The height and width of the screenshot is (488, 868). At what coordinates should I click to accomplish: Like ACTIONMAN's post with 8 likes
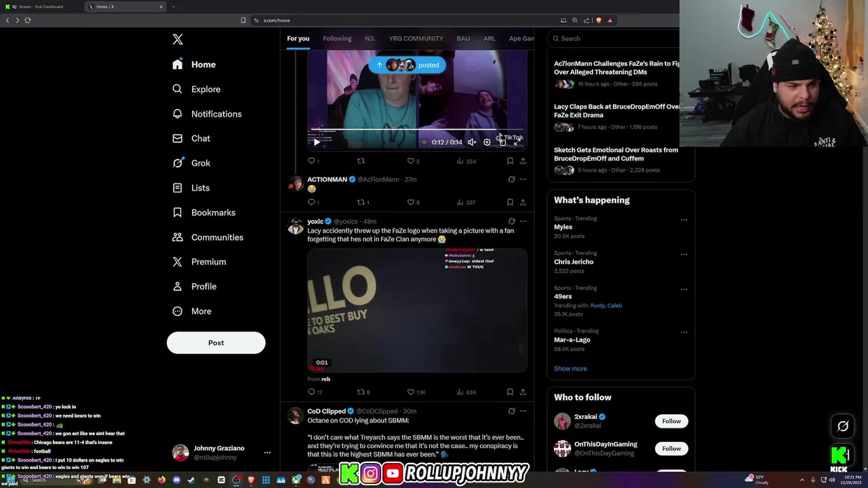tap(413, 202)
